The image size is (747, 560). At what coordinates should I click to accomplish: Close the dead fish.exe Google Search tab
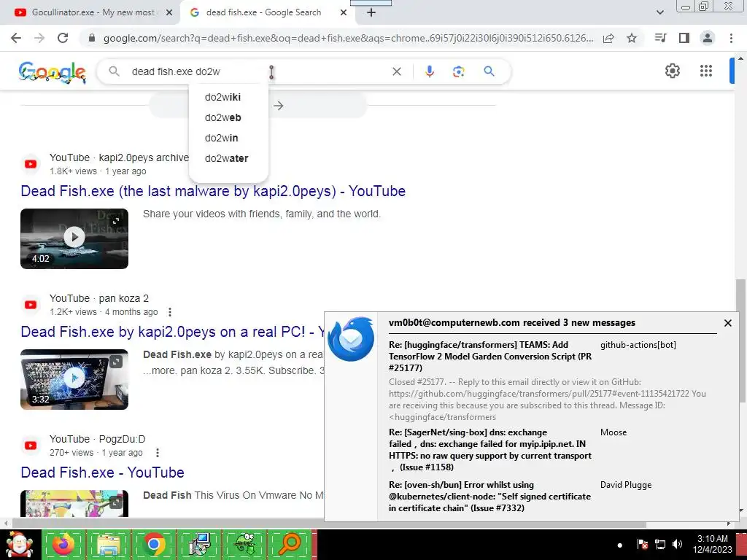coord(344,13)
